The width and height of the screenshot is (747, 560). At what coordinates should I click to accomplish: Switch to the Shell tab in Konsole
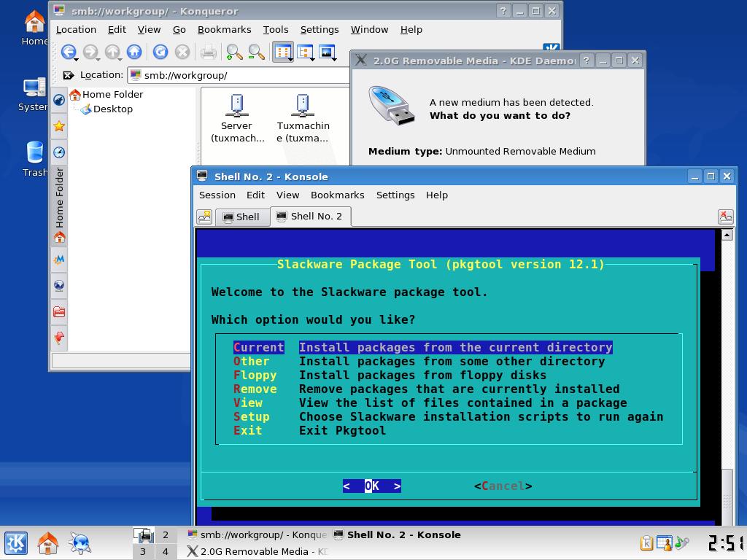point(241,217)
